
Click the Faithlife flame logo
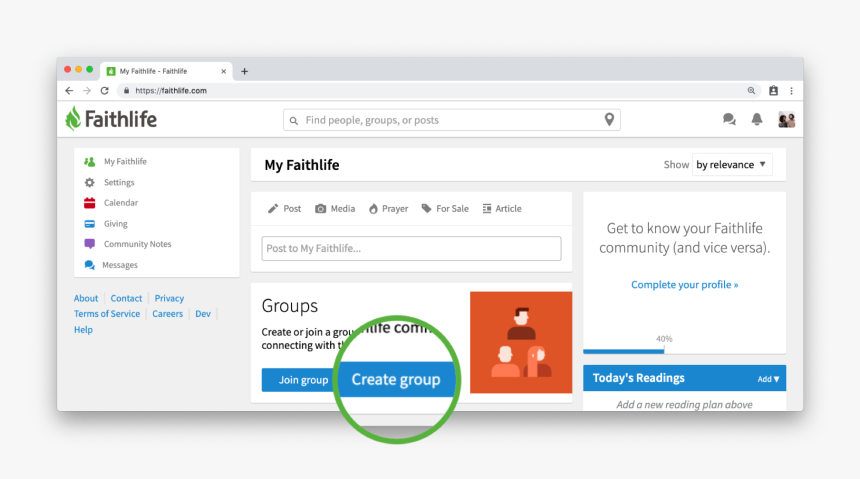coord(72,119)
